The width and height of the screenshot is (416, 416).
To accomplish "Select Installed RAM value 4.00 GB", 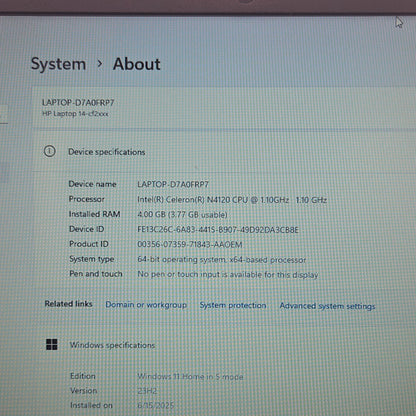I will [182, 215].
